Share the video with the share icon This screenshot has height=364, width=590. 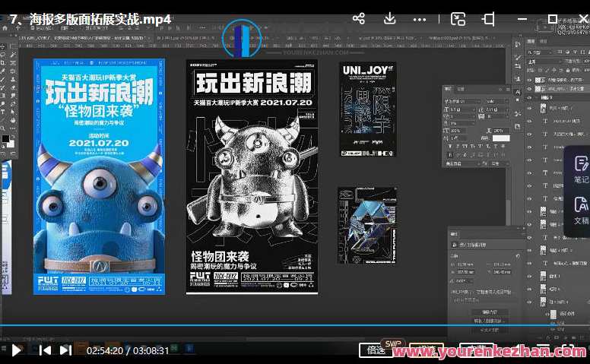pos(359,18)
